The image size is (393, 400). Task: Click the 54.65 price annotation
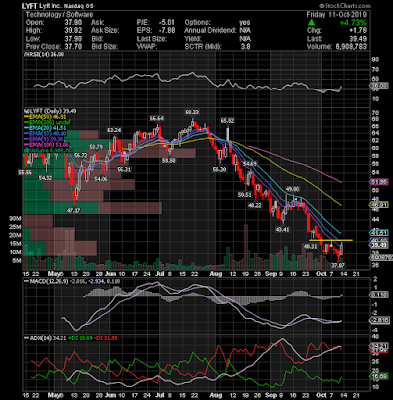[x=250, y=164]
